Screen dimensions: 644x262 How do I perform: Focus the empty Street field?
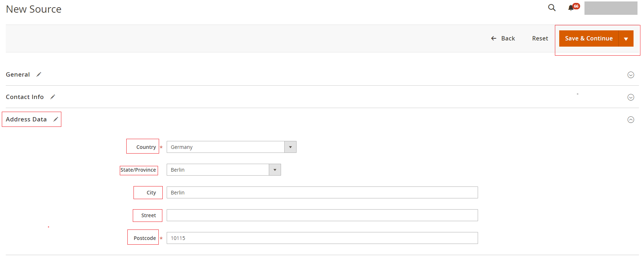click(322, 215)
